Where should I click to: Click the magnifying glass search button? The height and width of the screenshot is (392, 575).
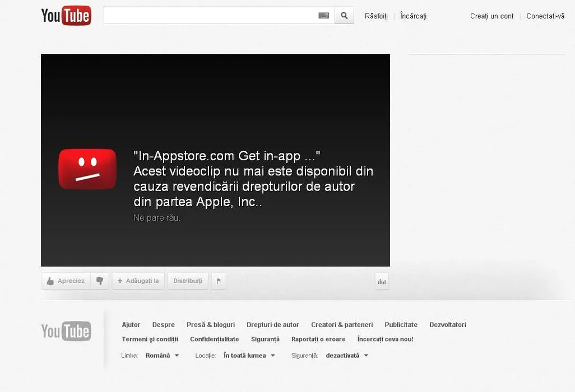pyautogui.click(x=344, y=16)
